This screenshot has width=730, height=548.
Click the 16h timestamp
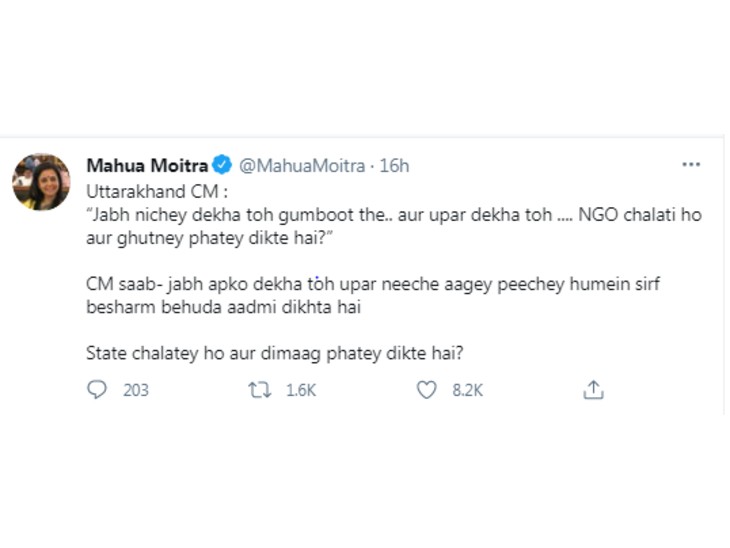pos(395,166)
